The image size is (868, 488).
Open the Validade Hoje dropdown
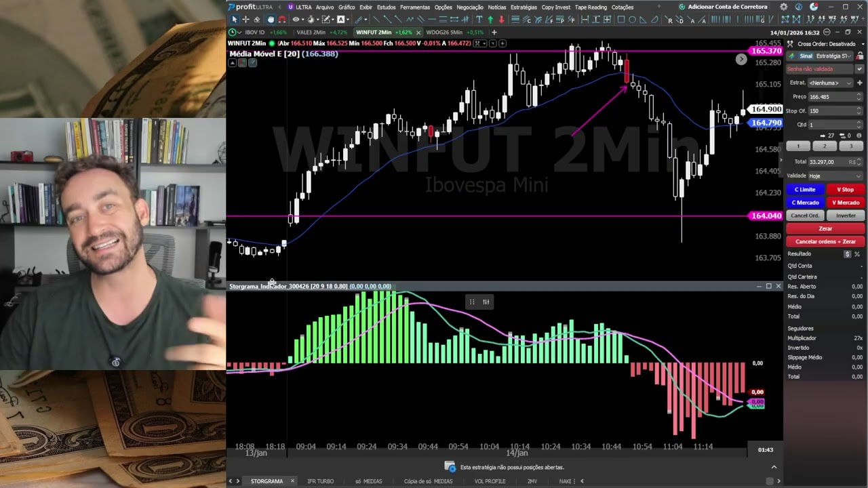(835, 176)
